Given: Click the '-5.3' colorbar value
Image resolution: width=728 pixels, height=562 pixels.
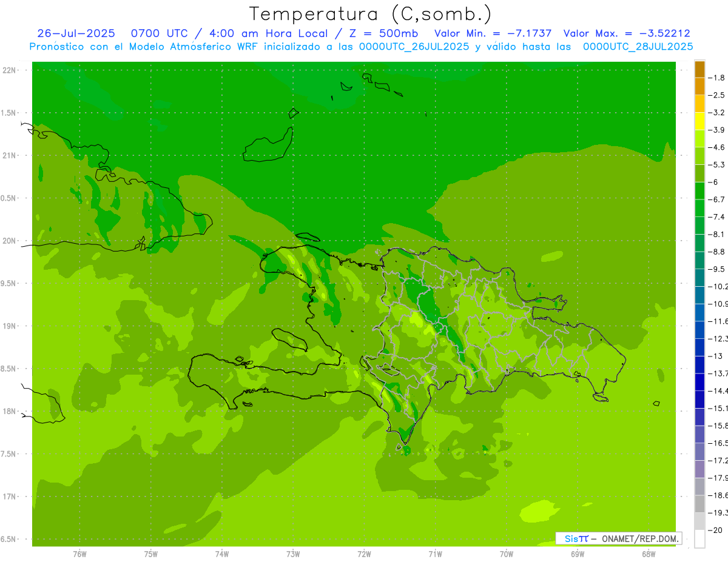Looking at the screenshot, I should pyautogui.click(x=717, y=164).
